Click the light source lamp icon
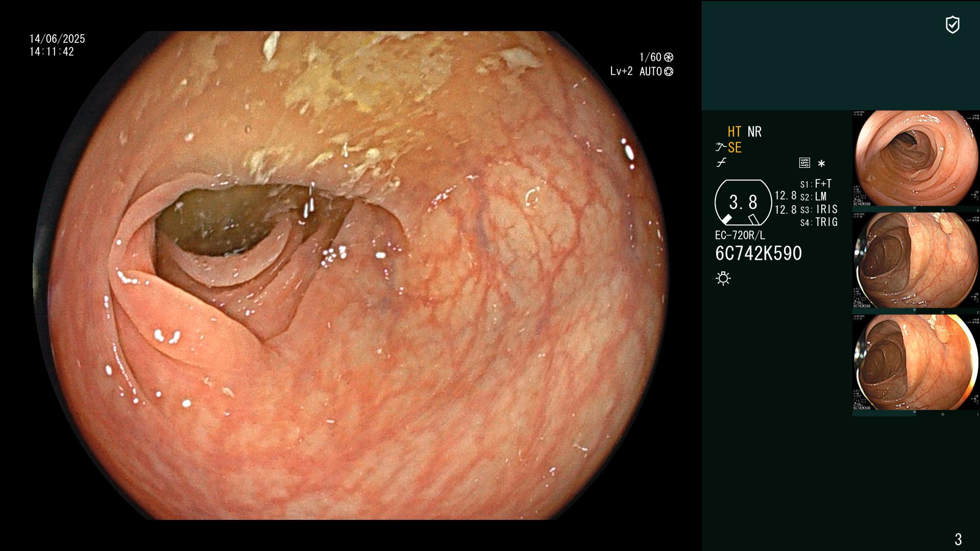 [723, 278]
